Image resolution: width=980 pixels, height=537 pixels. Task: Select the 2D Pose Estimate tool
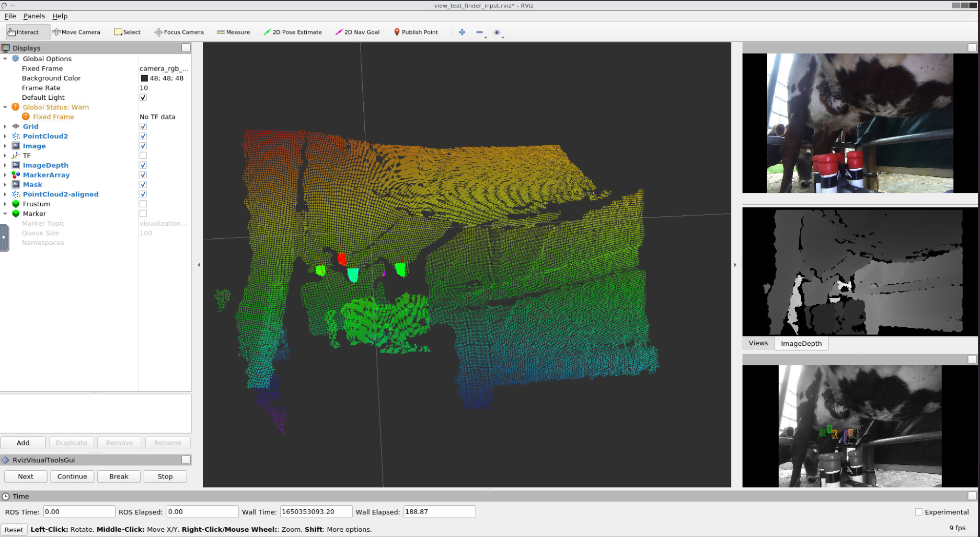tap(292, 32)
